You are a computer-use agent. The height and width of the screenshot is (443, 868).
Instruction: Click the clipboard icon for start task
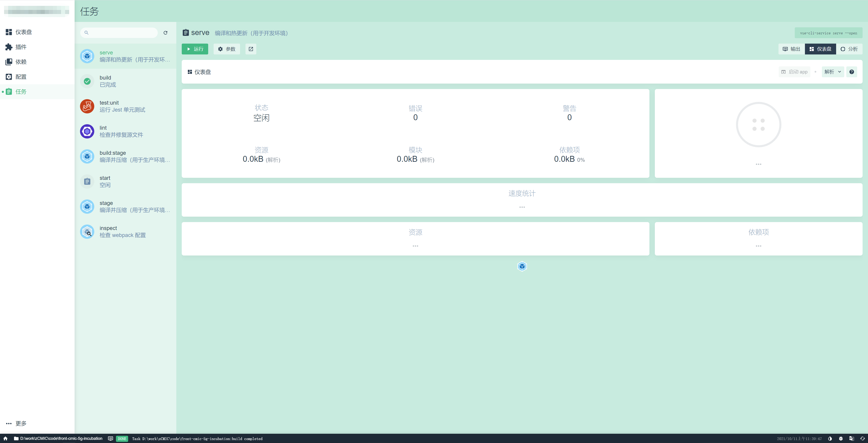pyautogui.click(x=87, y=181)
